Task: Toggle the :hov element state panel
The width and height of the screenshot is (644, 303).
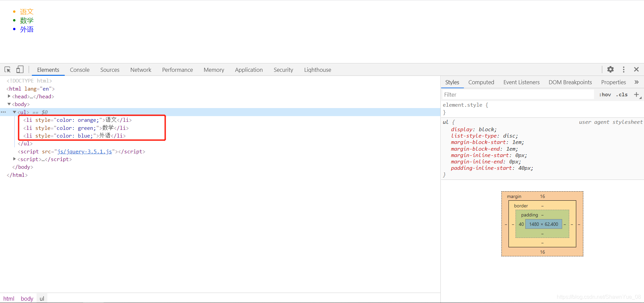Action: pos(605,95)
